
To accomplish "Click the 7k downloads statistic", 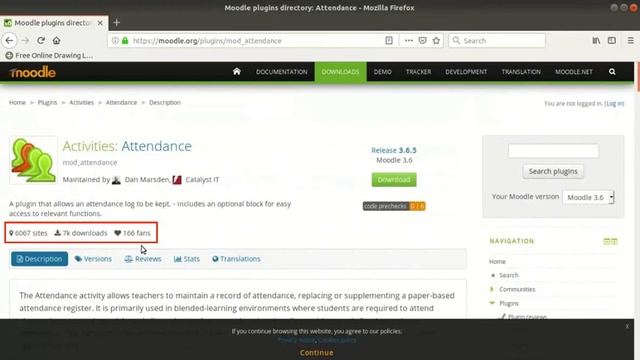I will click(81, 233).
